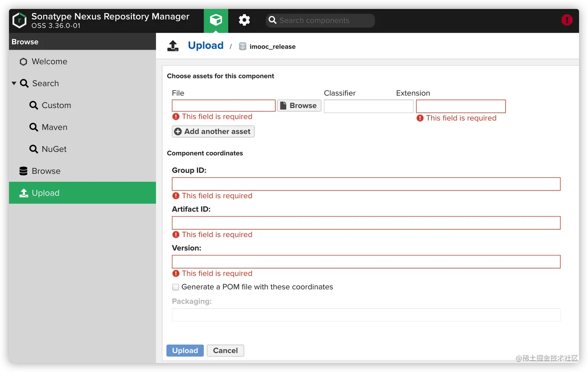
Task: Click the imooc_release repository database icon
Action: point(243,46)
